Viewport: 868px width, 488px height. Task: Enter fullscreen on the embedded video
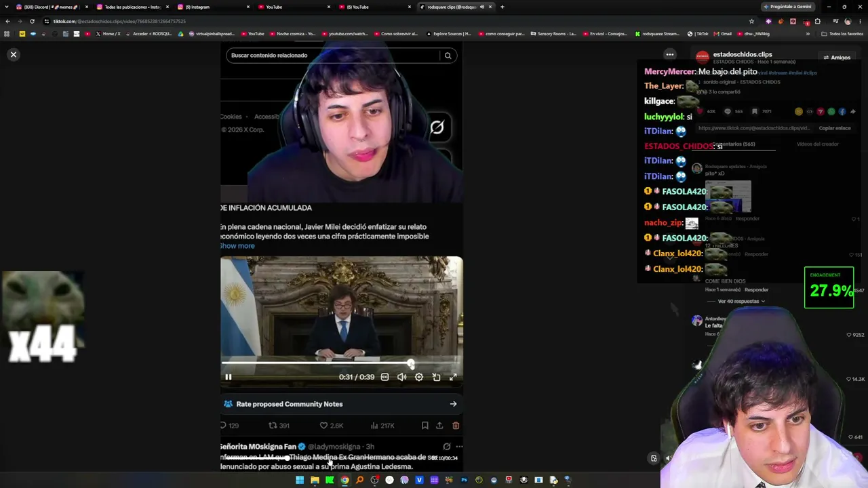pyautogui.click(x=453, y=377)
